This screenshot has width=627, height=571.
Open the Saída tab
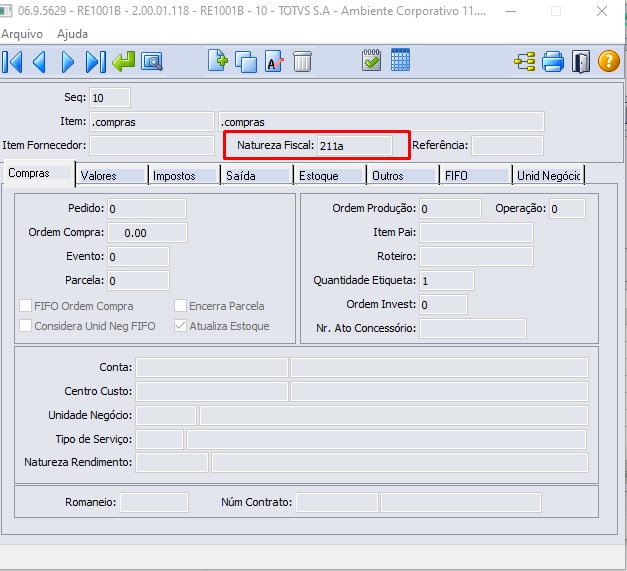tap(257, 176)
